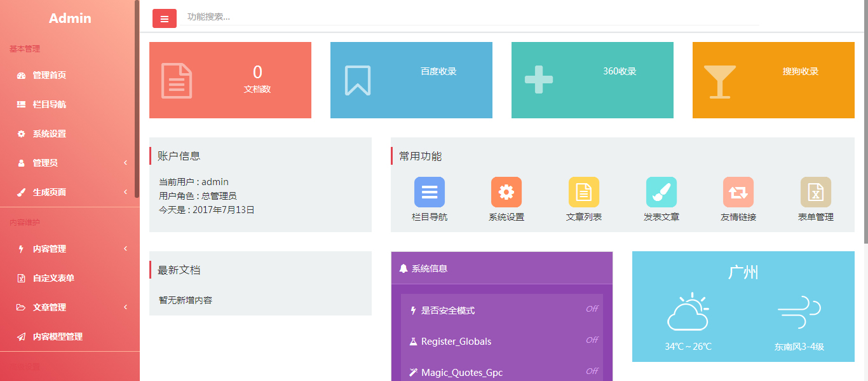Click the sidebar vertical scrollbar
This screenshot has height=381, width=868.
(137, 64)
